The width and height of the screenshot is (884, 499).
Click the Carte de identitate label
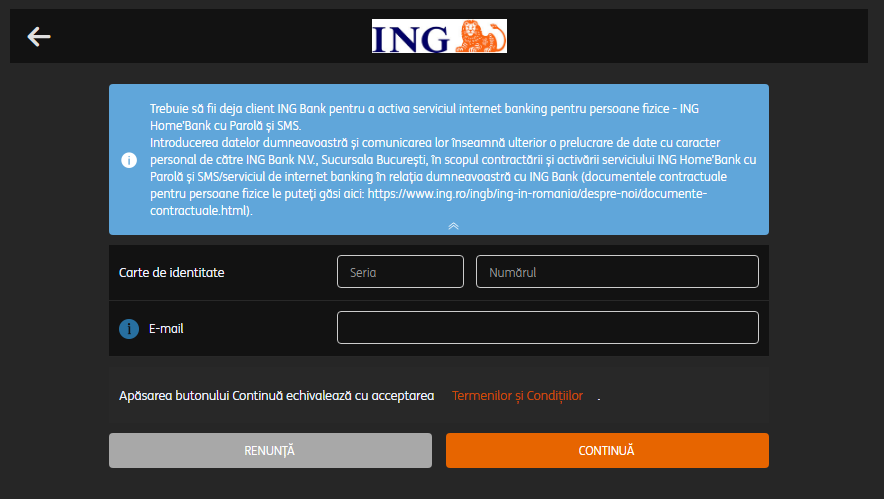171,272
